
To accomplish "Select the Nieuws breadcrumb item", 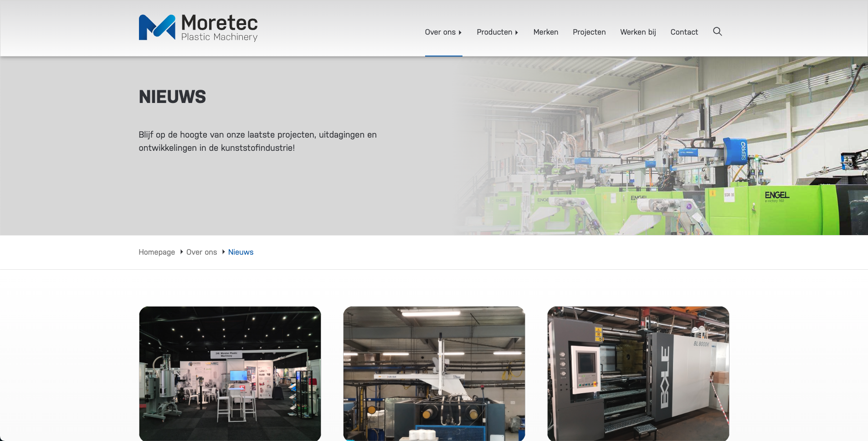I will coord(241,252).
